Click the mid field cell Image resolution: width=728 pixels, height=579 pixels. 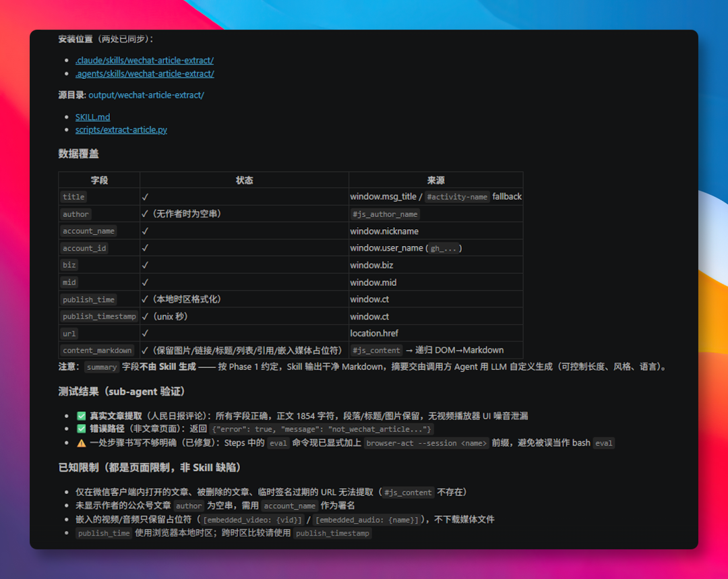click(x=99, y=282)
